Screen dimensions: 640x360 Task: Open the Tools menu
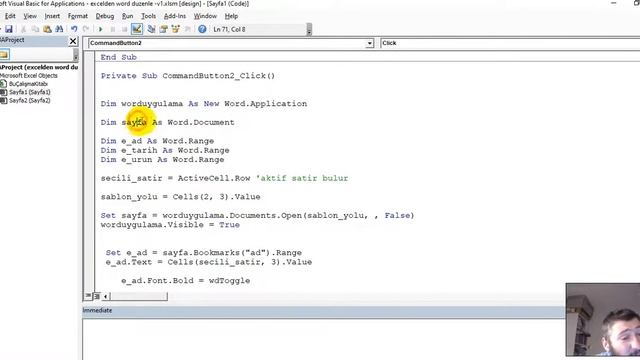(148, 16)
